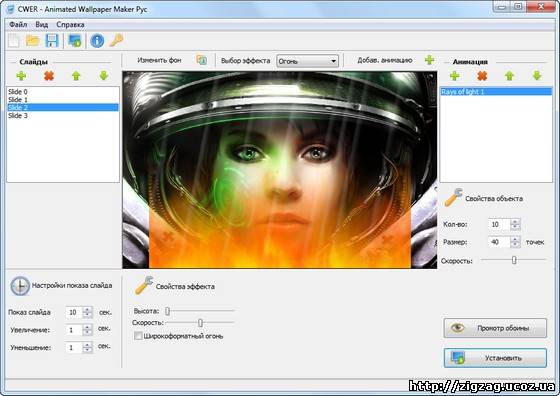Click the Увеличение seconds field
Image resolution: width=560 pixels, height=396 pixels.
[x=74, y=330]
